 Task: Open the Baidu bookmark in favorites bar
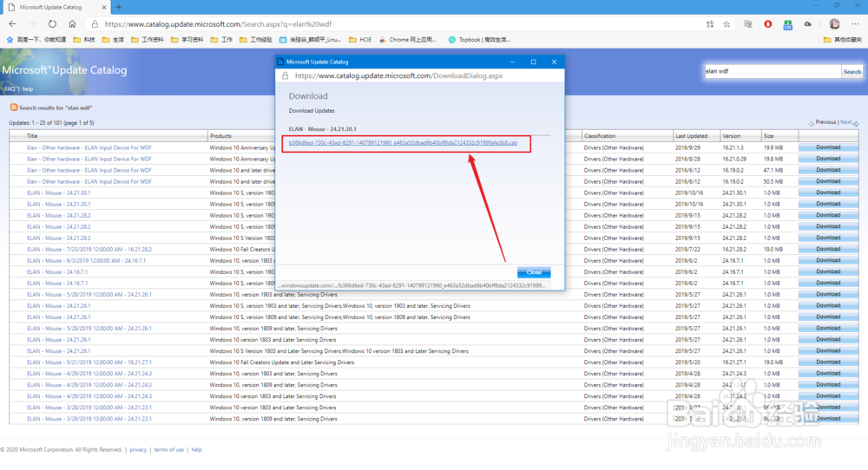(36, 40)
